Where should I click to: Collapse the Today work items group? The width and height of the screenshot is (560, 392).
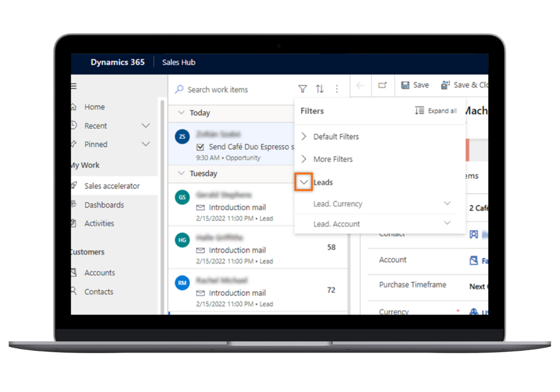pos(181,113)
